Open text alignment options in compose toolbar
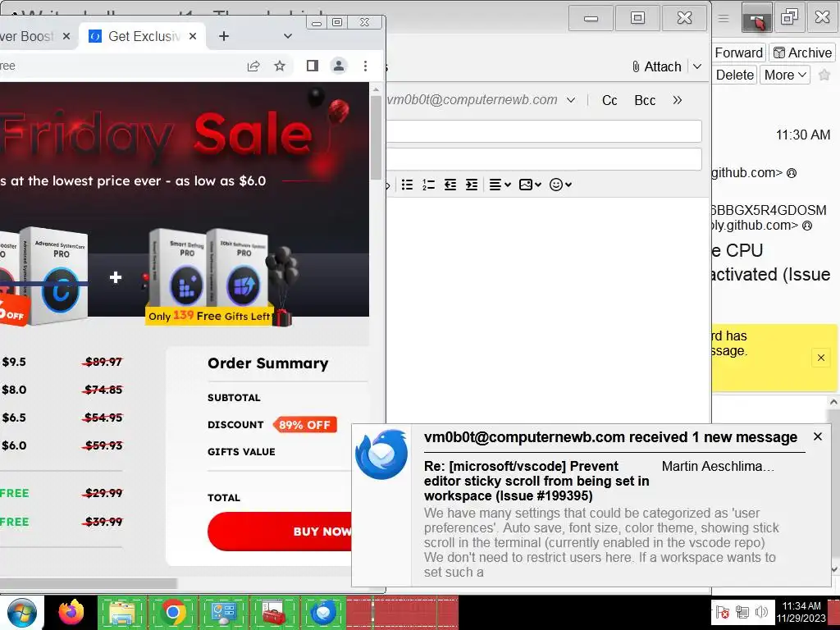 pyautogui.click(x=500, y=185)
